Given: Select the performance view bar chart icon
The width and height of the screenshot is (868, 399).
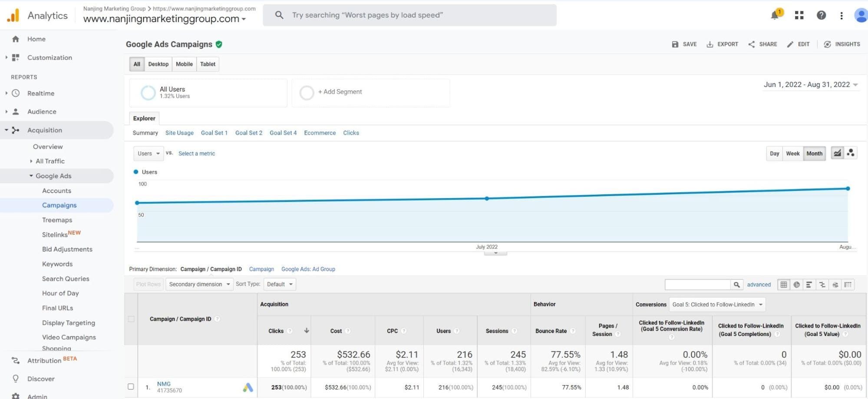Looking at the screenshot, I should pyautogui.click(x=809, y=284).
